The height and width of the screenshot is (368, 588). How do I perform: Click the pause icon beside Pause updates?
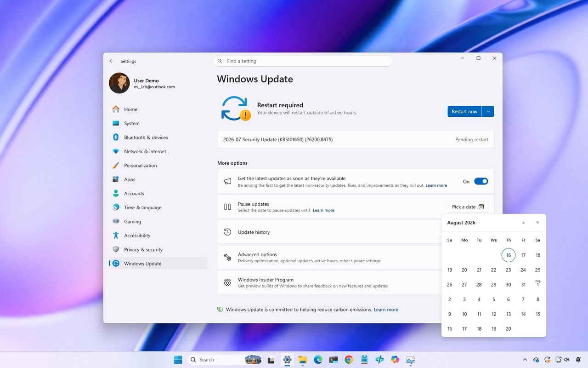(227, 207)
